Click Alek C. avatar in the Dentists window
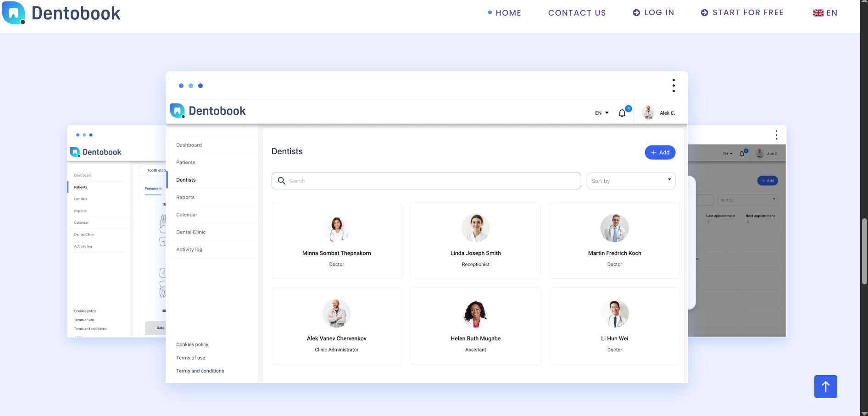Viewport: 868px width, 416px height. (x=648, y=112)
